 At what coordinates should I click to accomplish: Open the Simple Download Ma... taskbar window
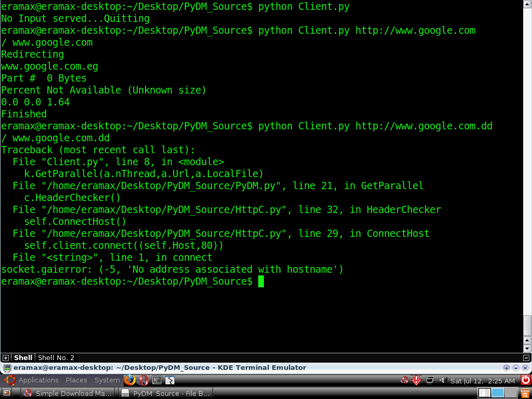click(68, 393)
